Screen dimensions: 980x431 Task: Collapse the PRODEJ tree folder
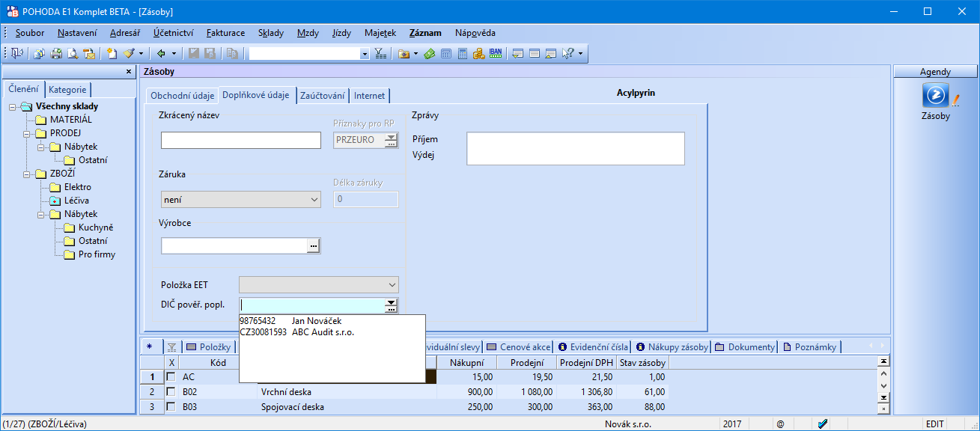coord(25,133)
